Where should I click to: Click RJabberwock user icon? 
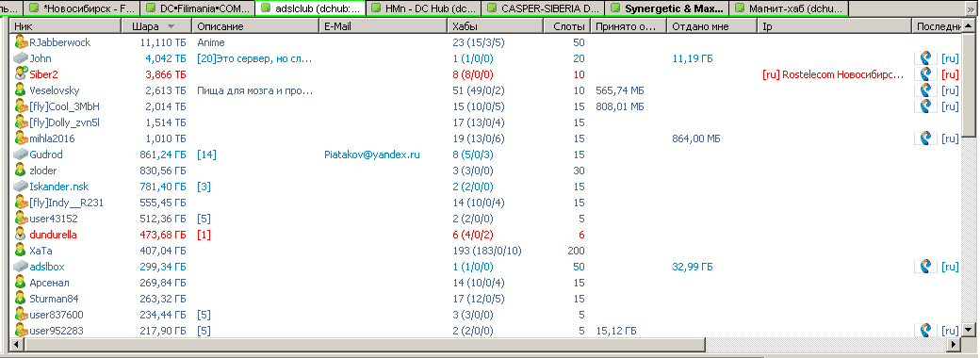(22, 42)
